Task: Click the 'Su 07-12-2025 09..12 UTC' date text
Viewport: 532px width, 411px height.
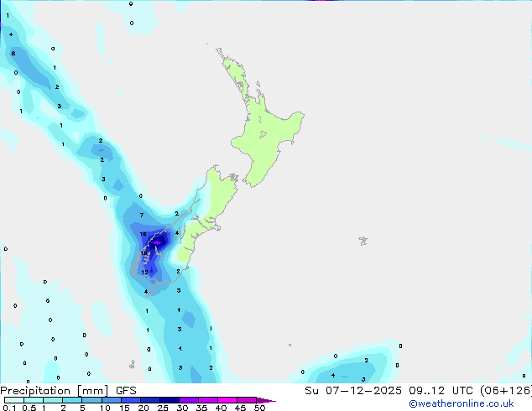Action: pos(390,391)
